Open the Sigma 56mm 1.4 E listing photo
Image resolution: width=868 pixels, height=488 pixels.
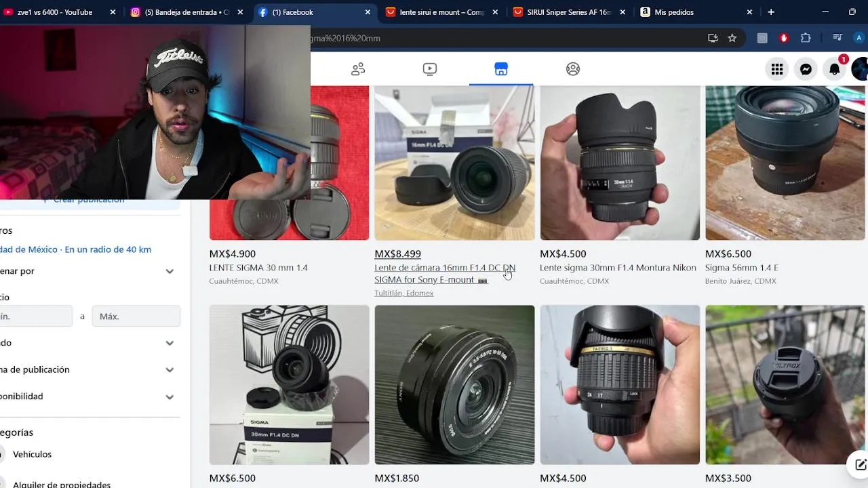point(785,163)
